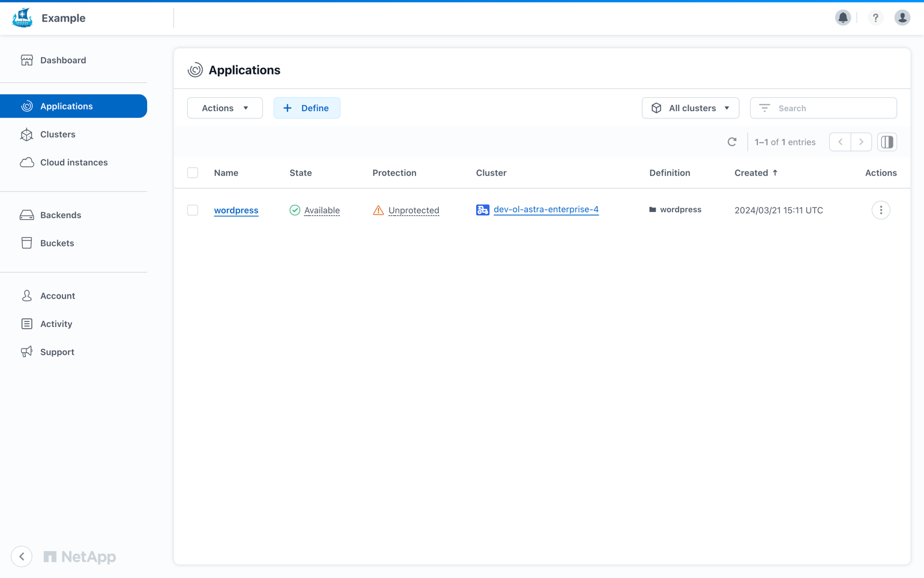Focus the Search input field
The image size is (924, 578).
[823, 108]
